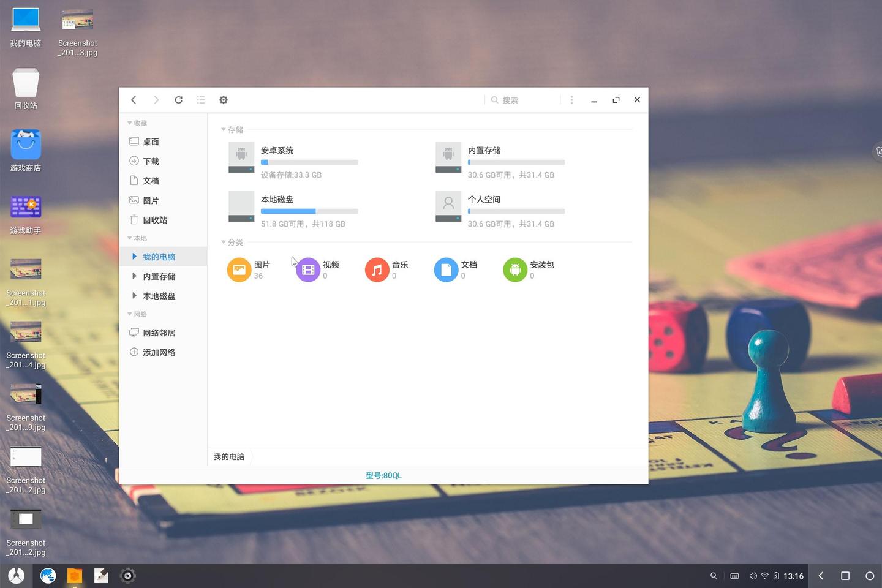The width and height of the screenshot is (882, 588).
Task: Collapse the 存储 section
Action: click(223, 129)
